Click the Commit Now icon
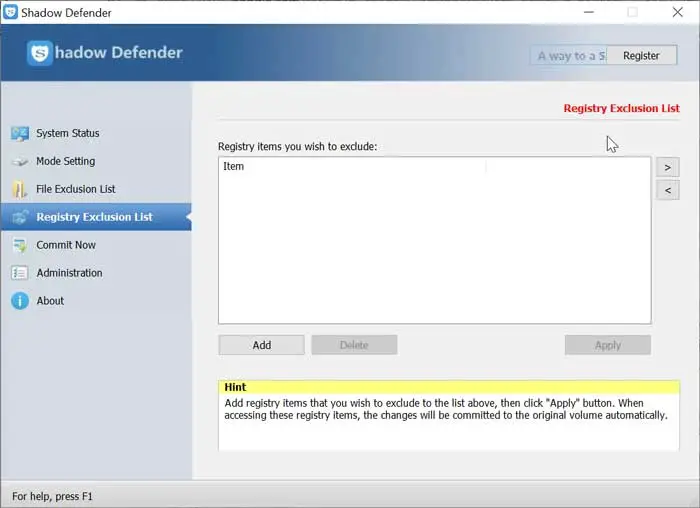Image resolution: width=700 pixels, height=508 pixels. tap(20, 245)
